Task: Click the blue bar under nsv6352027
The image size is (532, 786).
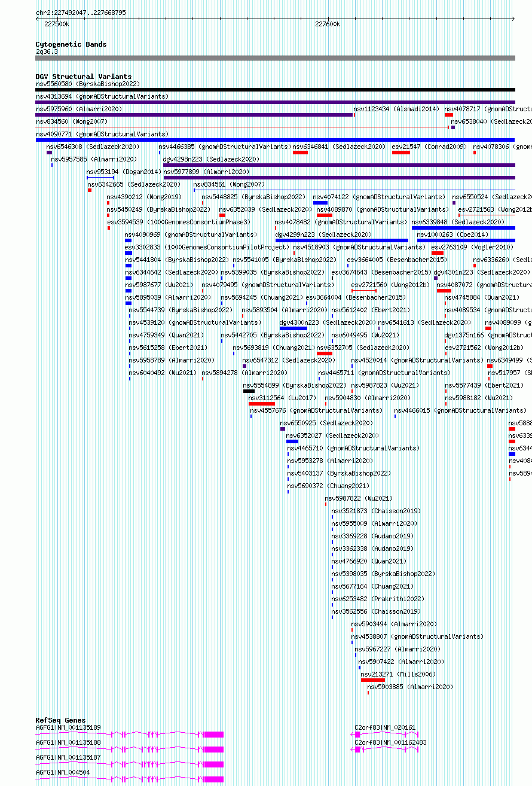Action: tap(292, 441)
